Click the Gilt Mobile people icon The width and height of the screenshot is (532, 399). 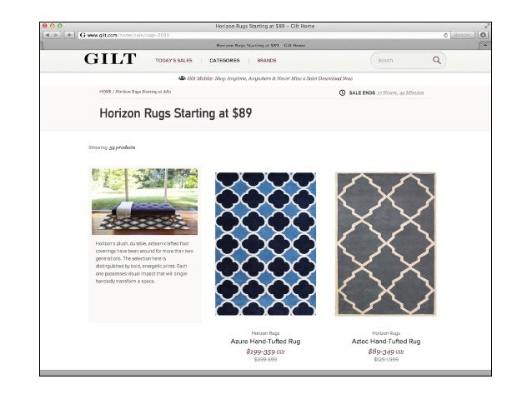182,78
